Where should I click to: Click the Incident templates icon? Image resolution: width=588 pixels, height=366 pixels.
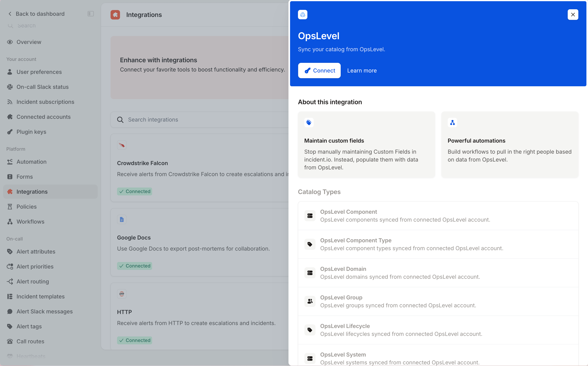pyautogui.click(x=10, y=296)
